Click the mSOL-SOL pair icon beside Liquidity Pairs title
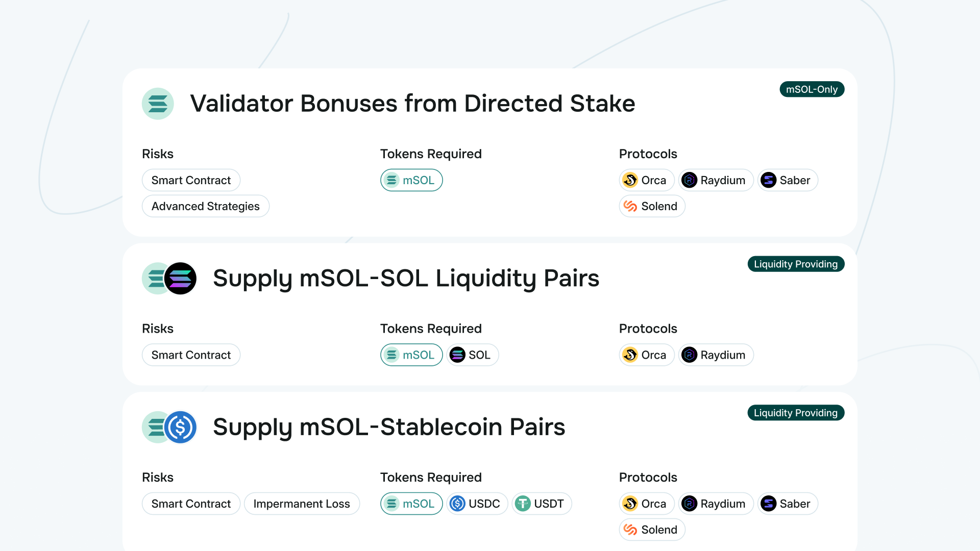Screen dimensions: 980x551 (169, 279)
